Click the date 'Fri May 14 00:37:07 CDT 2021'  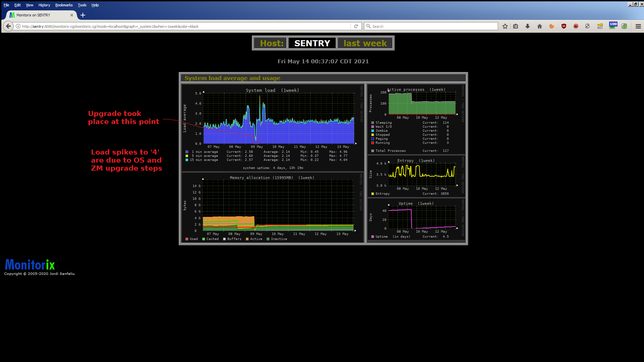pyautogui.click(x=323, y=61)
